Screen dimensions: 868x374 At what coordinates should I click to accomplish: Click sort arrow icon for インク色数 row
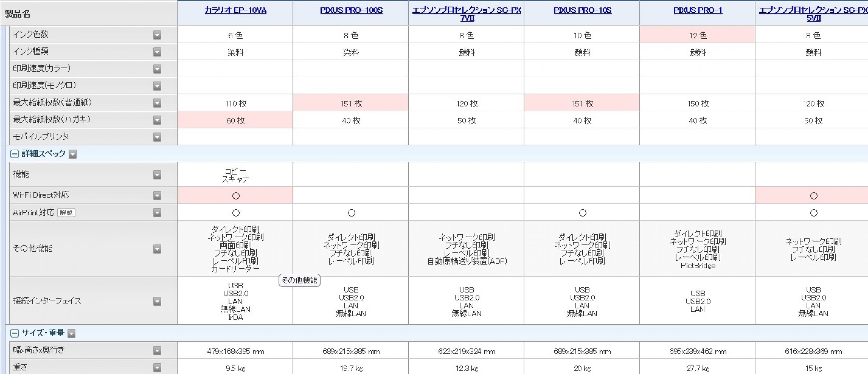[x=157, y=35]
